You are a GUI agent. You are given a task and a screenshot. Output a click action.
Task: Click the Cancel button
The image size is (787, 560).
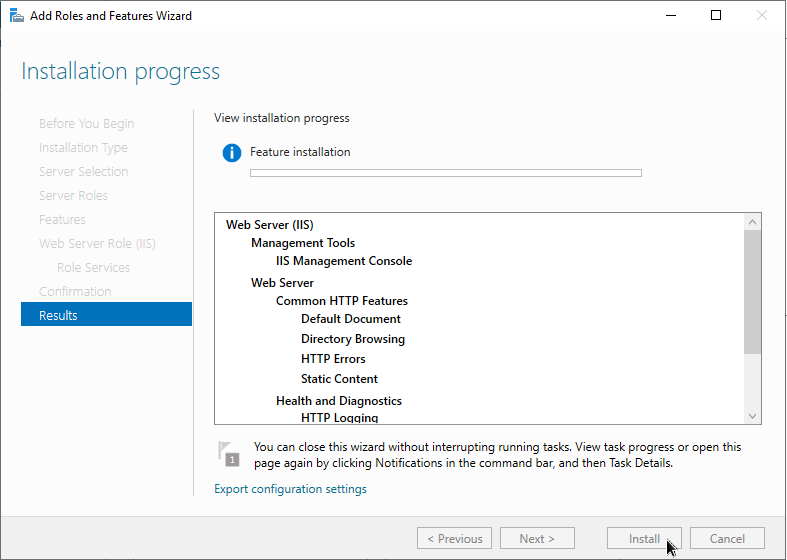(x=727, y=538)
